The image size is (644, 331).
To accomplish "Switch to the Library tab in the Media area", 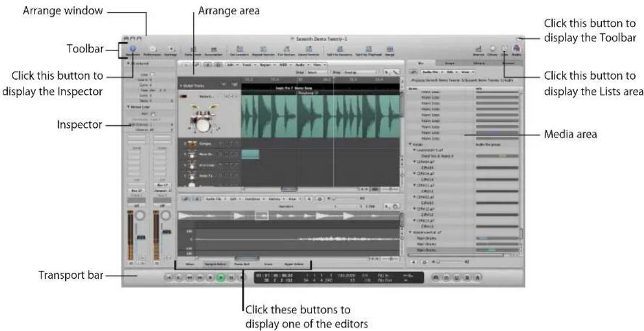I will 479,63.
